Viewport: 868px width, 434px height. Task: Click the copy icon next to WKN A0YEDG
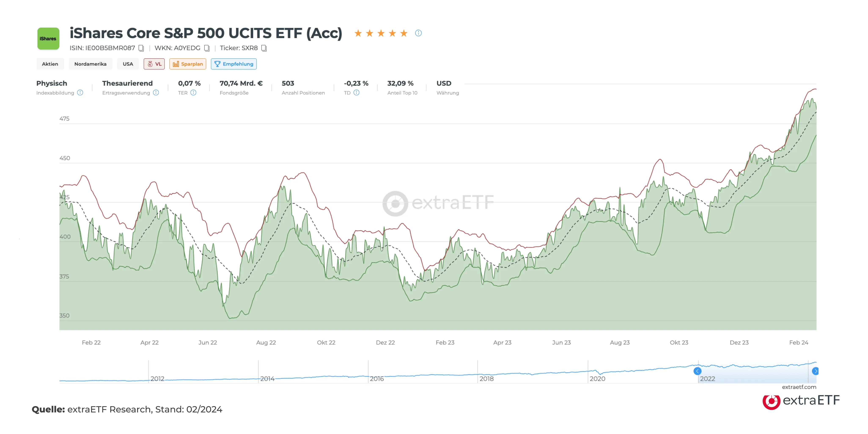tap(207, 48)
